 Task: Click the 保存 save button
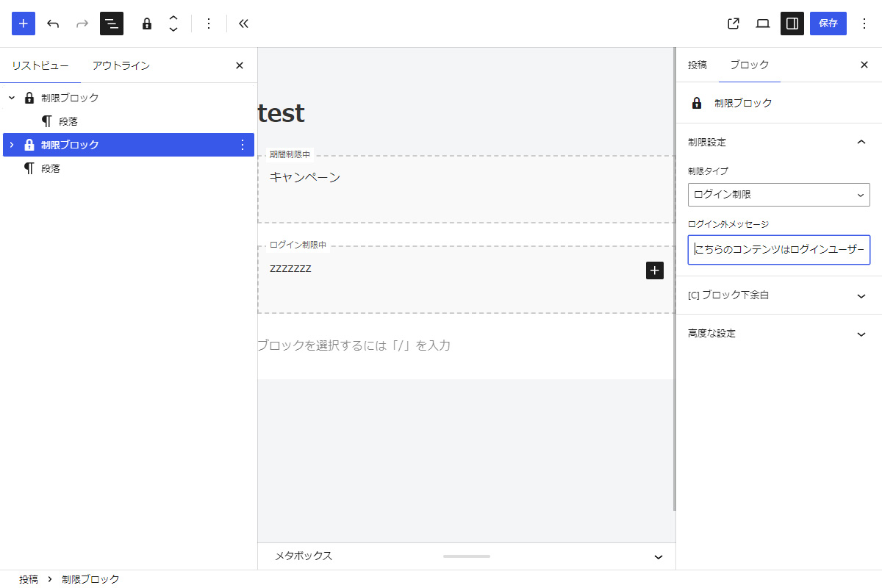(x=828, y=24)
